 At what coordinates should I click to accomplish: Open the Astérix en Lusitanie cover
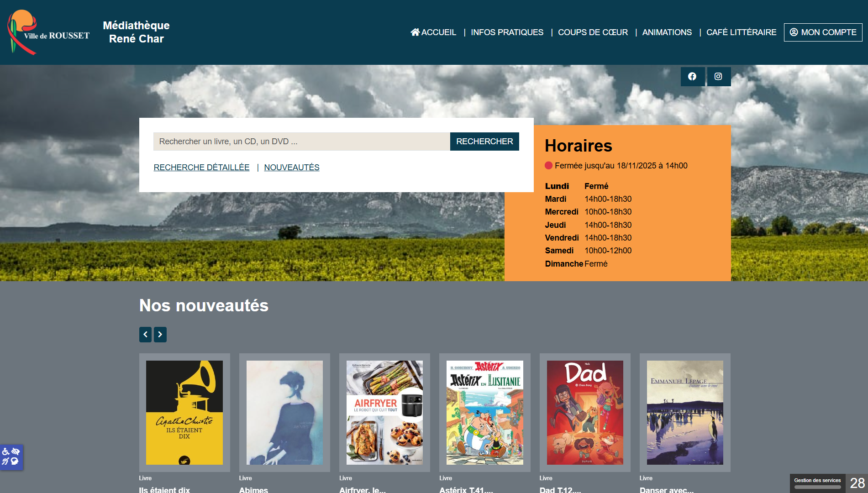tap(484, 413)
